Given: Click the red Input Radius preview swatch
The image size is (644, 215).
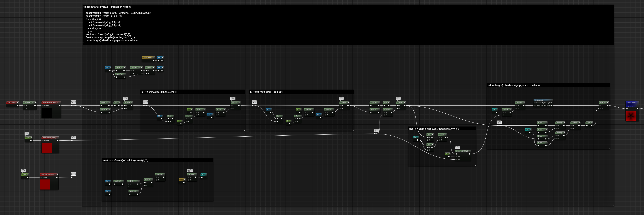Looking at the screenshot, I should 47,148.
